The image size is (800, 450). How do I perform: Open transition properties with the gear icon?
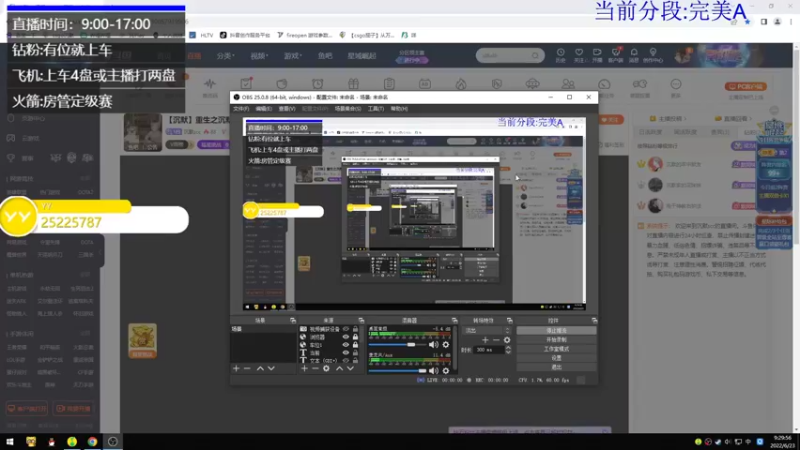507,340
